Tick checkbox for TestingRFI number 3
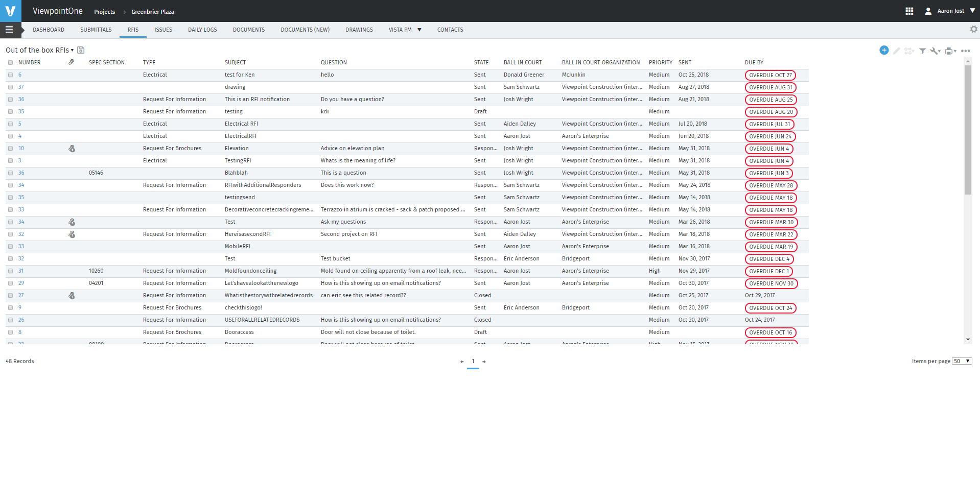Viewport: 980px width, 479px height. tap(10, 160)
